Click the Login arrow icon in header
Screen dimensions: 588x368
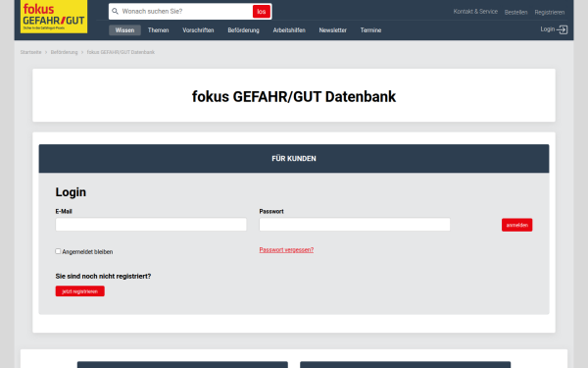562,29
